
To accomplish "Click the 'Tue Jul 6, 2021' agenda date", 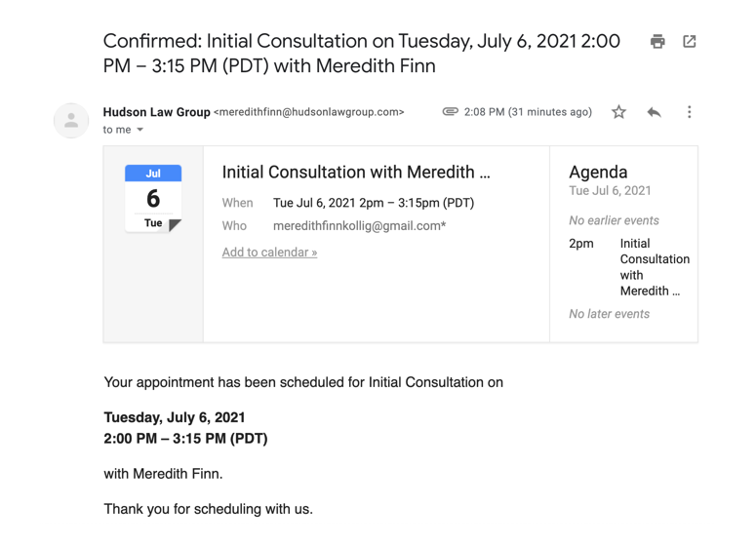I will (x=610, y=191).
